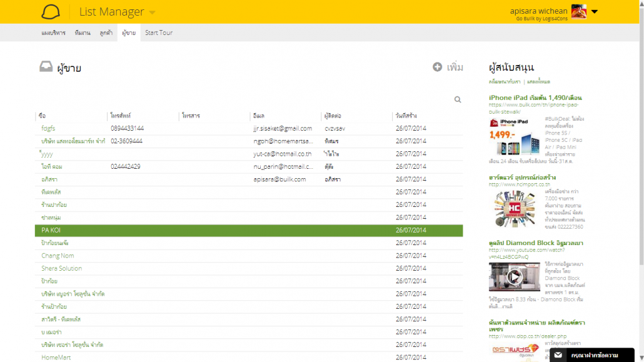Viewport: 644px width, 362px height.
Task: Click phone number 02-3609444
Action: point(126,141)
